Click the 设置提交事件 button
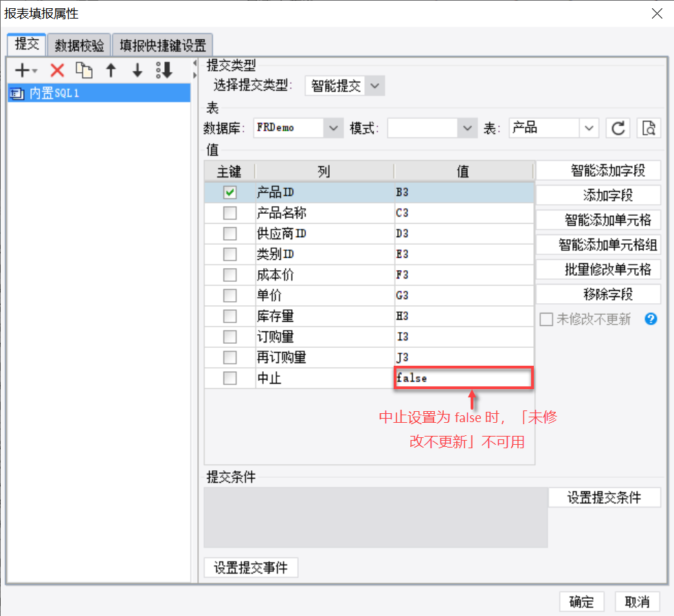 [251, 567]
